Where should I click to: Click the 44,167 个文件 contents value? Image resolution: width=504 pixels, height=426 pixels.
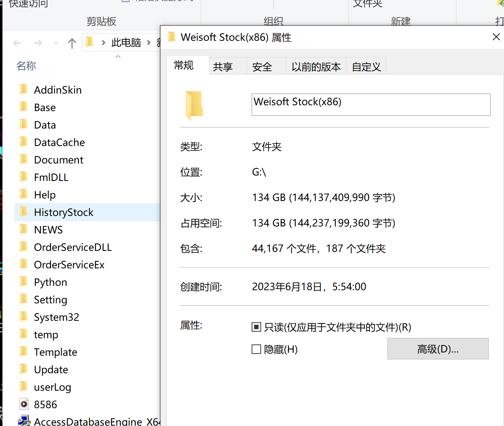point(319,249)
